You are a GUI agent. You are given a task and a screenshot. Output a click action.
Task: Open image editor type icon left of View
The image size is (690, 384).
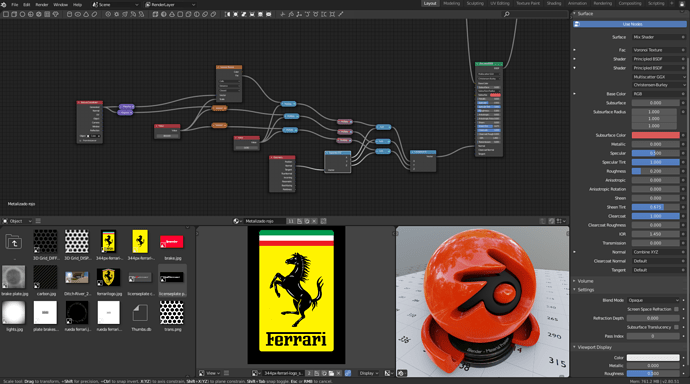tap(202, 373)
